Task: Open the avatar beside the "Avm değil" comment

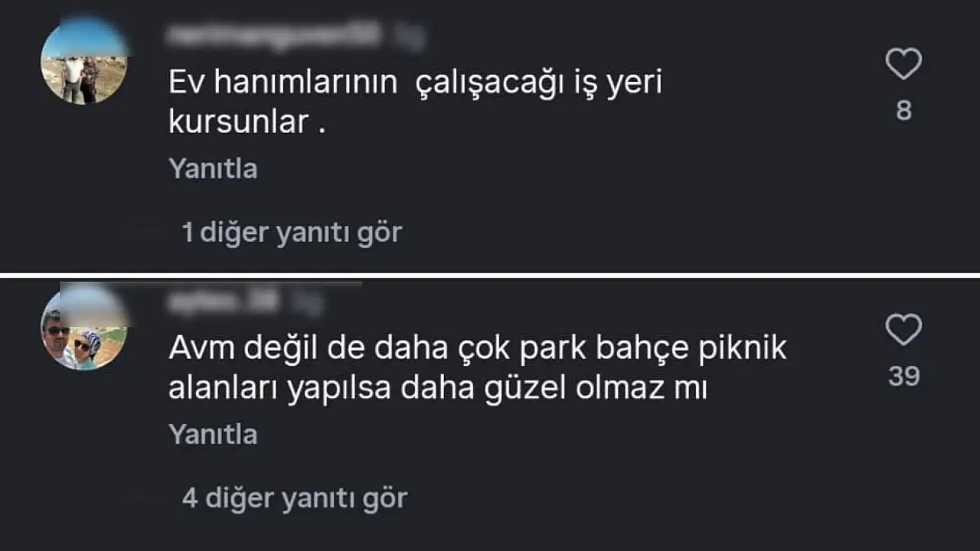Action: pyautogui.click(x=83, y=327)
